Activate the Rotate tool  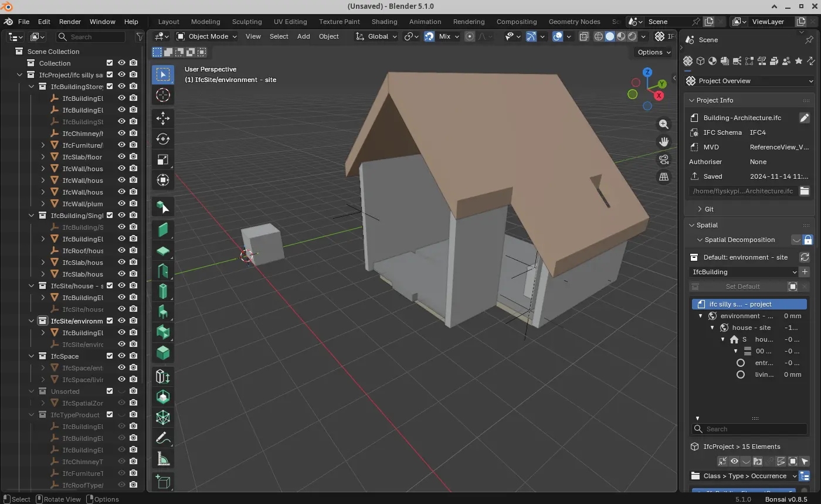click(x=163, y=139)
